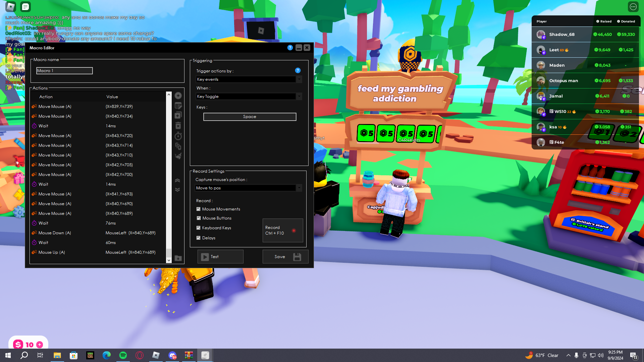Click the import folder icon below the list
Screen dimensions: 644x362
coord(178,258)
